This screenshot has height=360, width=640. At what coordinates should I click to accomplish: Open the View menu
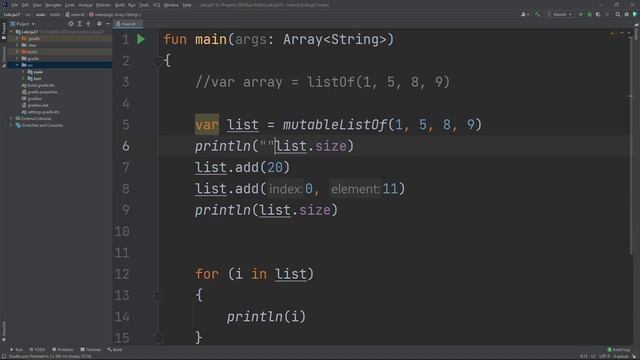click(x=37, y=5)
